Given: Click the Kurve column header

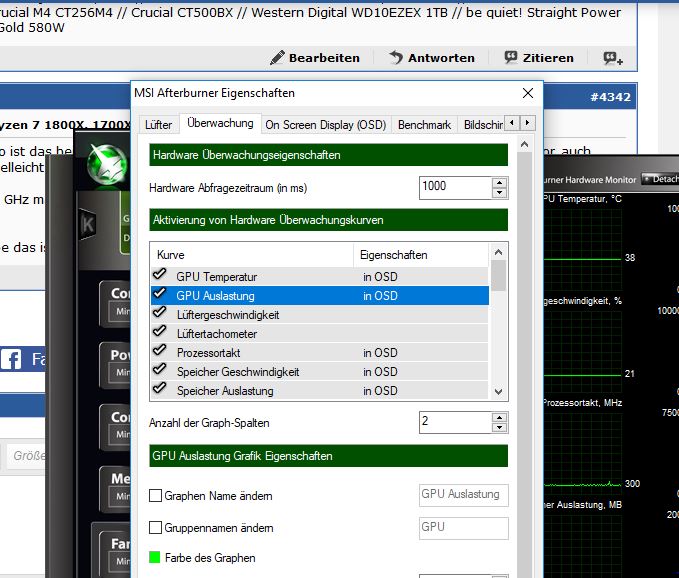Looking at the screenshot, I should (x=252, y=255).
